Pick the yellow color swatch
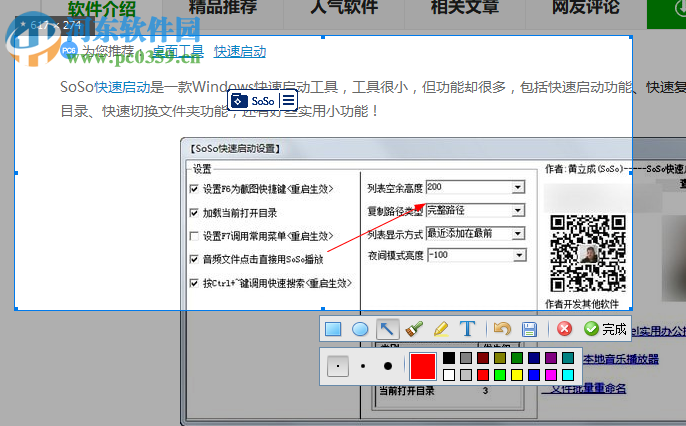This screenshot has height=426, width=686. pos(517,375)
